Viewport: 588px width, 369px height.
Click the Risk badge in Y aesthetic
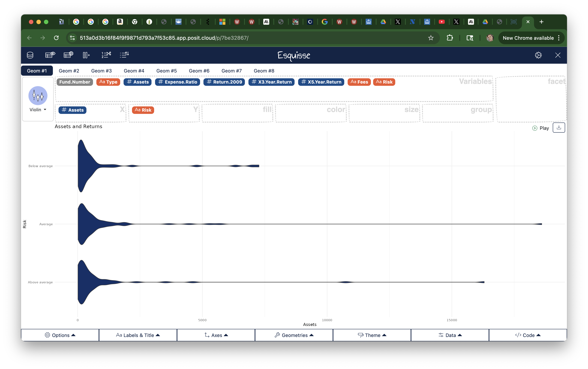143,110
